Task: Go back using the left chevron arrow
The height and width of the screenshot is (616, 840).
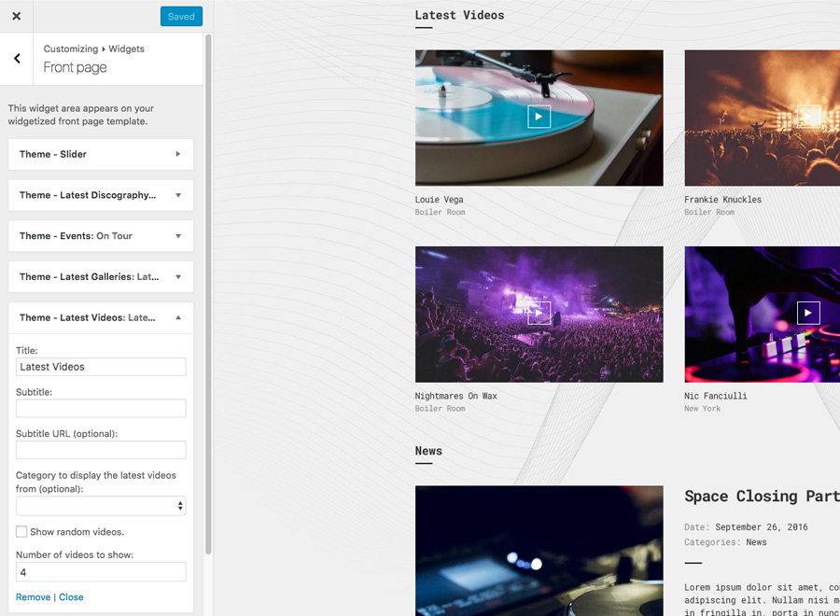Action: pos(17,59)
